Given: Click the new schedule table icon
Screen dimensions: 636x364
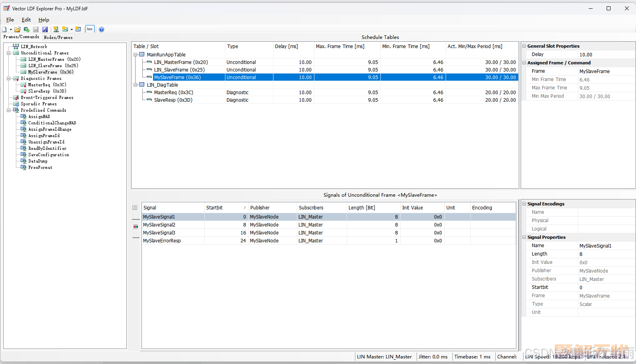Looking at the screenshot, I should [78, 29].
